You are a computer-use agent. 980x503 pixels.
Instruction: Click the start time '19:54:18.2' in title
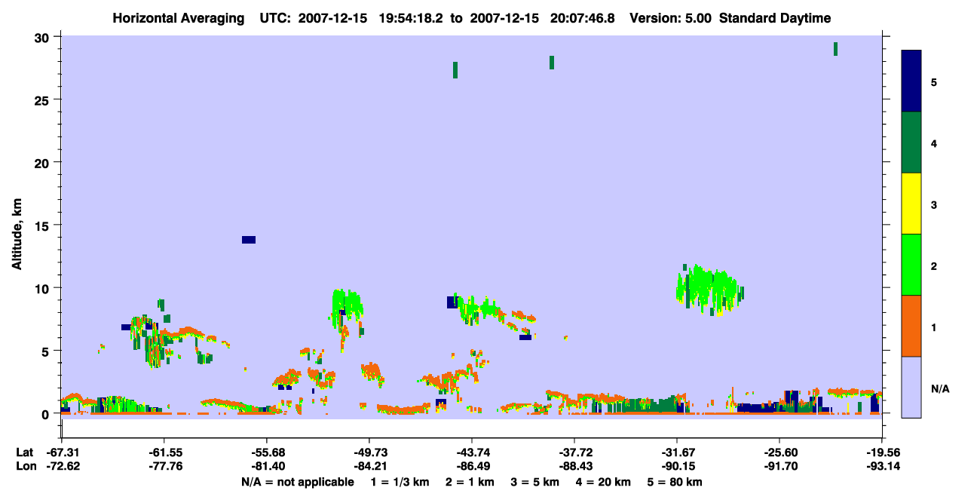409,18
